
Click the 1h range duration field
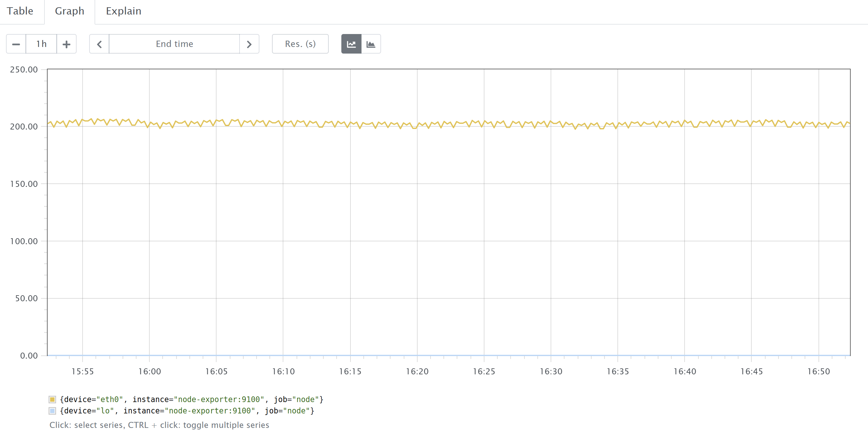tap(41, 44)
